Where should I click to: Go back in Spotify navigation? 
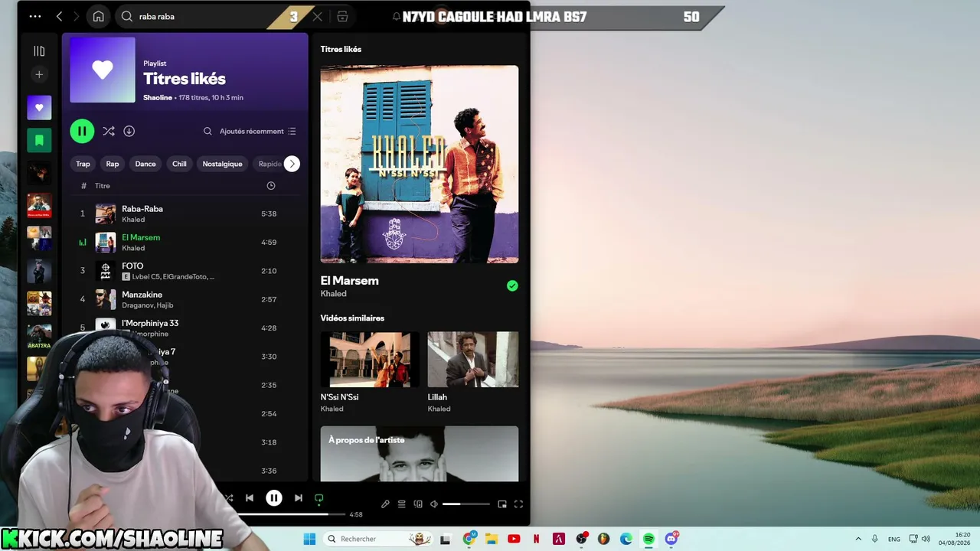coord(59,16)
